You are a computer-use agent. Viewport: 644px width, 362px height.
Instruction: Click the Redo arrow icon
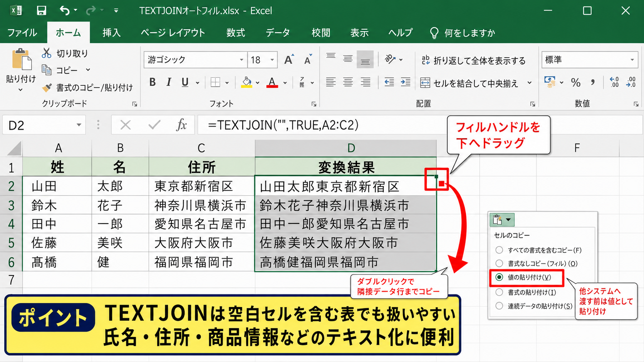pyautogui.click(x=91, y=10)
